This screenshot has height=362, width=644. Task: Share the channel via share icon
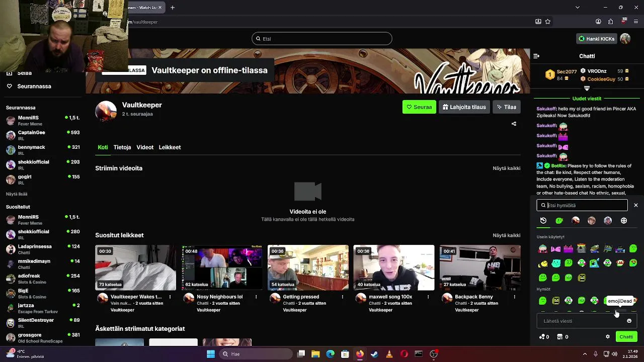[514, 124]
